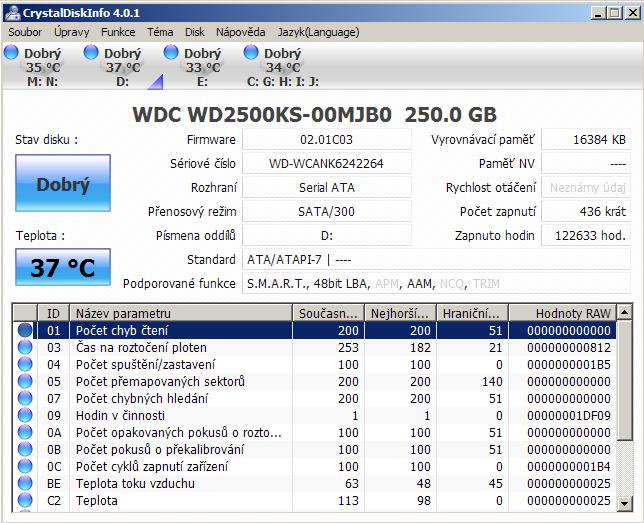Click the SMART list scrollbar thumb
The height and width of the screenshot is (523, 644).
coord(624,381)
